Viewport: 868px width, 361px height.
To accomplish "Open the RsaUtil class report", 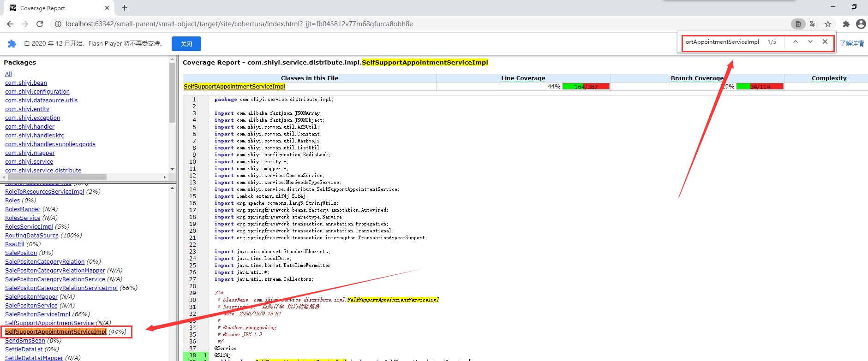I will tap(15, 244).
